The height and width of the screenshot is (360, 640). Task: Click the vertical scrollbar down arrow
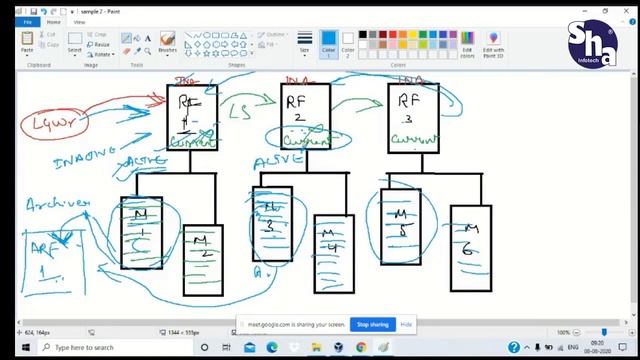633,315
